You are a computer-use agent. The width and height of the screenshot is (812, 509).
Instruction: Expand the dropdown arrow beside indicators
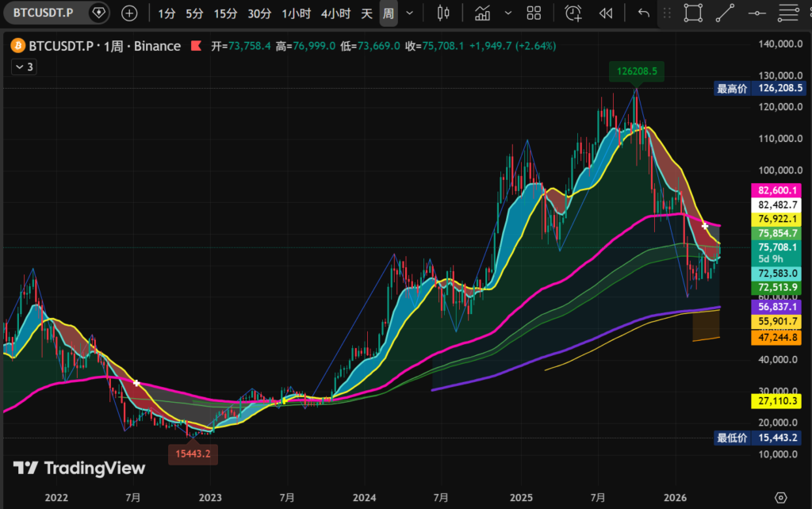(x=508, y=13)
